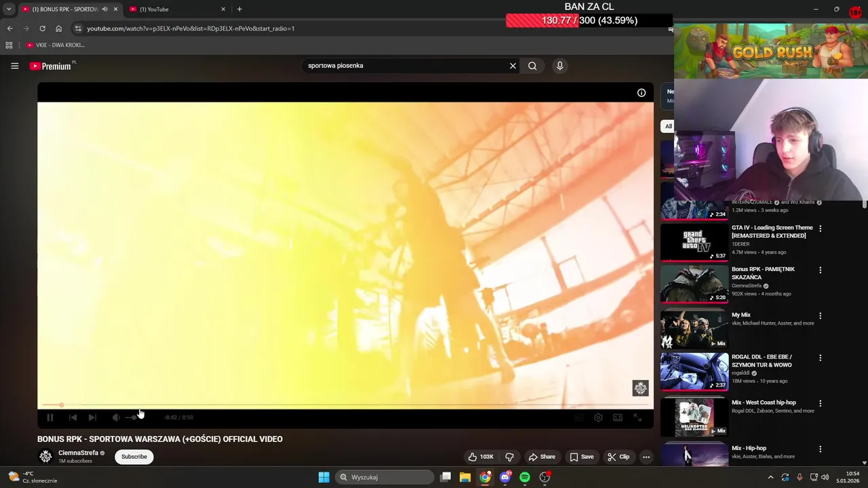Open the 'My Mix' recommendation
868x488 pixels.
tap(741, 315)
